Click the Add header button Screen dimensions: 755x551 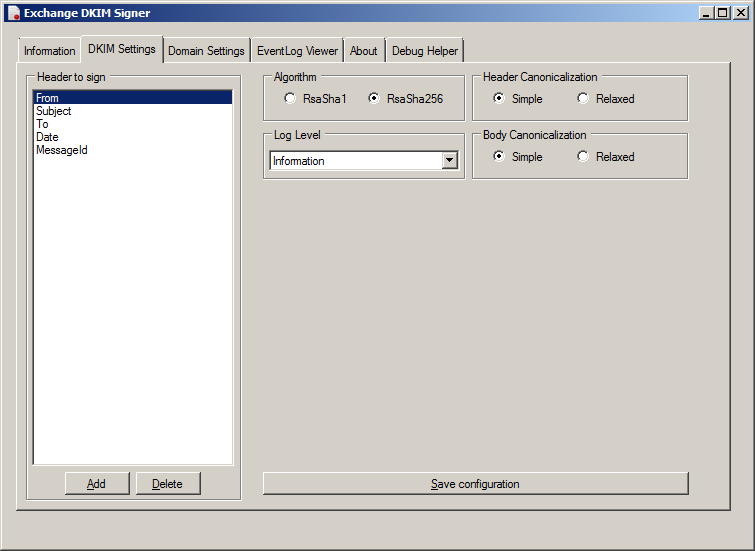(97, 484)
